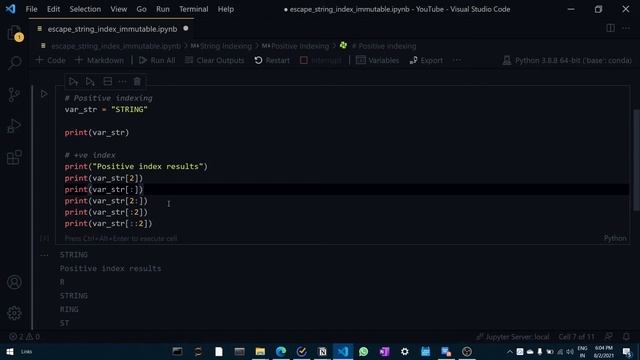This screenshot has height=360, width=640.
Task: Open the Accounts menu icon
Action: (x=14, y=282)
